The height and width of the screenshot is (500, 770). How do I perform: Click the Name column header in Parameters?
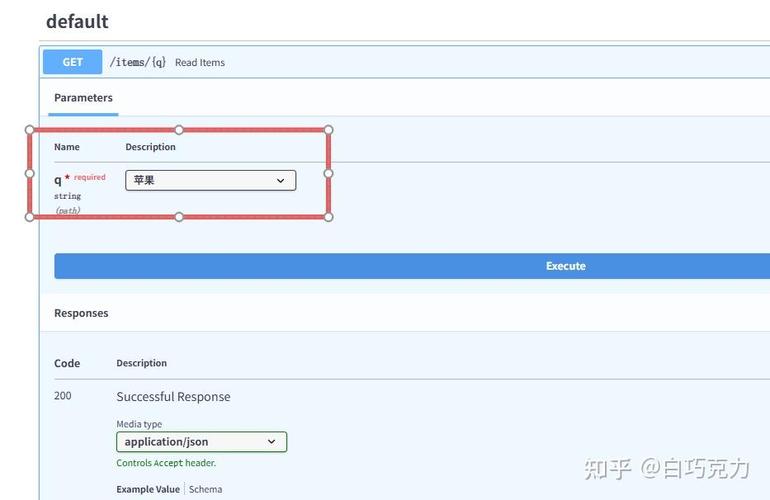click(67, 147)
